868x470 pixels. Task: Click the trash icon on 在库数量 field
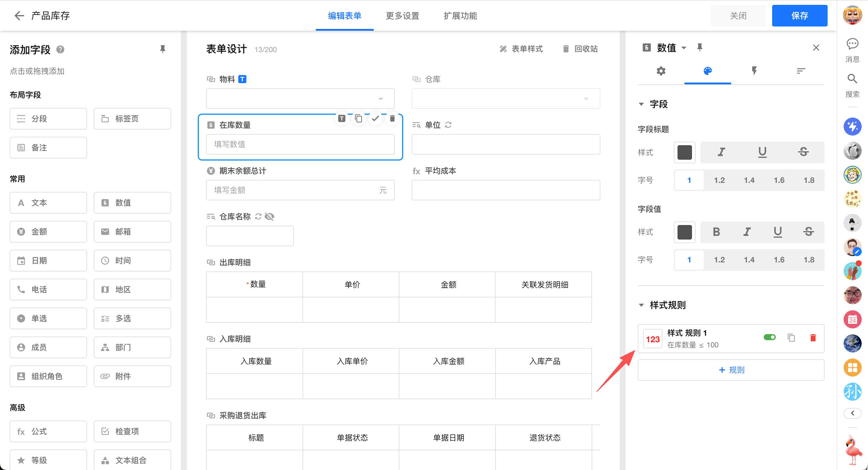point(392,119)
